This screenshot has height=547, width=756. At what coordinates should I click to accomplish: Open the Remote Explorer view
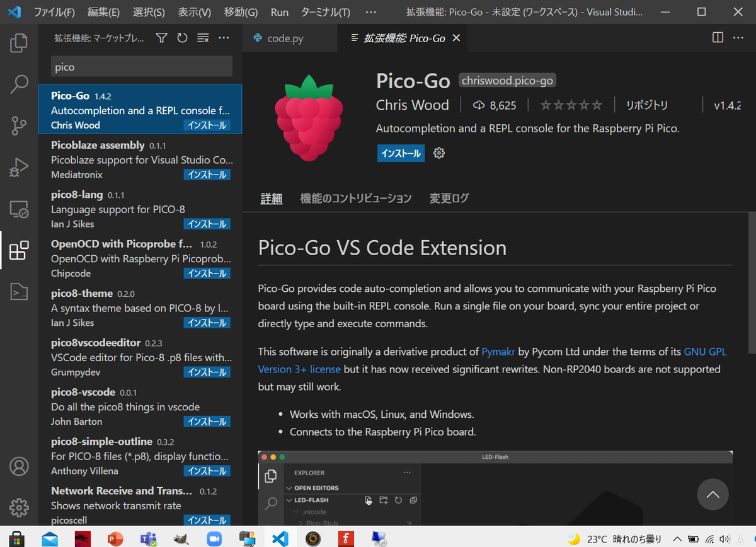pos(19,209)
